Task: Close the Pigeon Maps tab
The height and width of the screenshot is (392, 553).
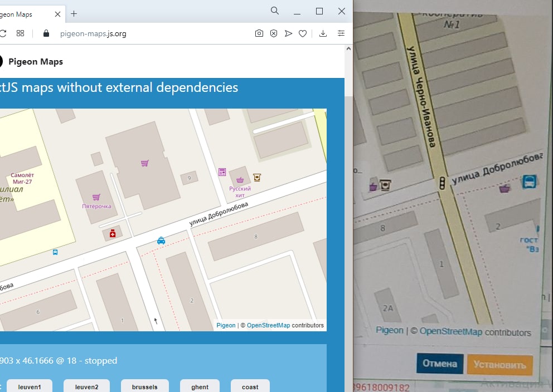Action: tap(58, 14)
